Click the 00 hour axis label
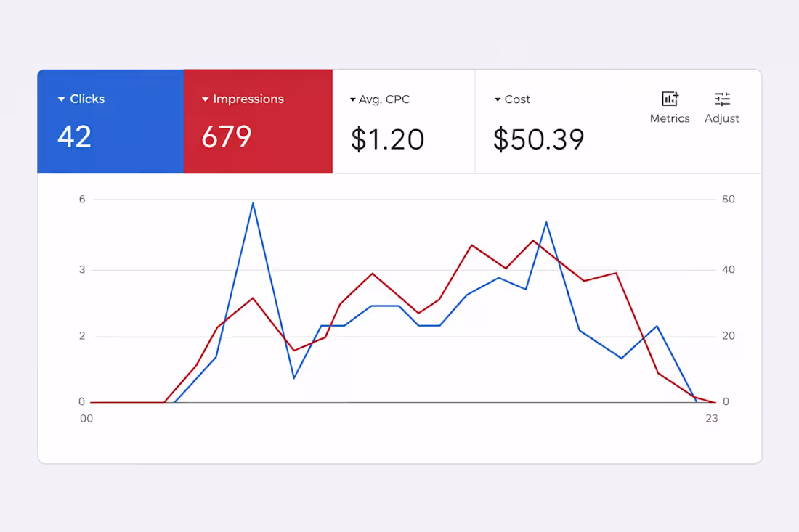This screenshot has height=532, width=799. click(86, 419)
